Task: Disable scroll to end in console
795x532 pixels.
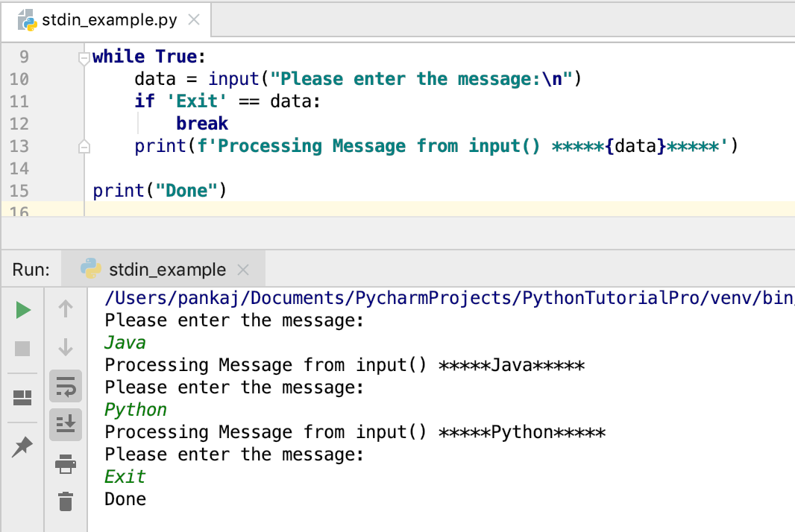Action: pos(66,424)
